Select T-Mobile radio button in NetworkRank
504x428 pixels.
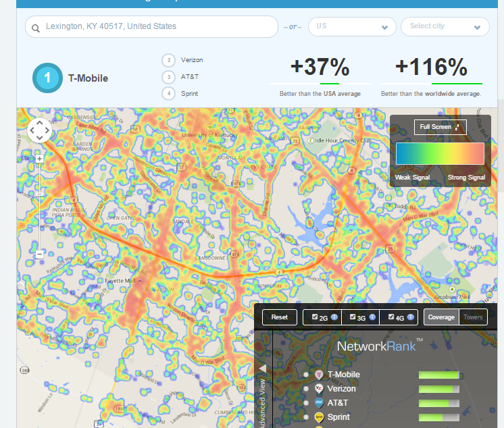click(x=306, y=375)
